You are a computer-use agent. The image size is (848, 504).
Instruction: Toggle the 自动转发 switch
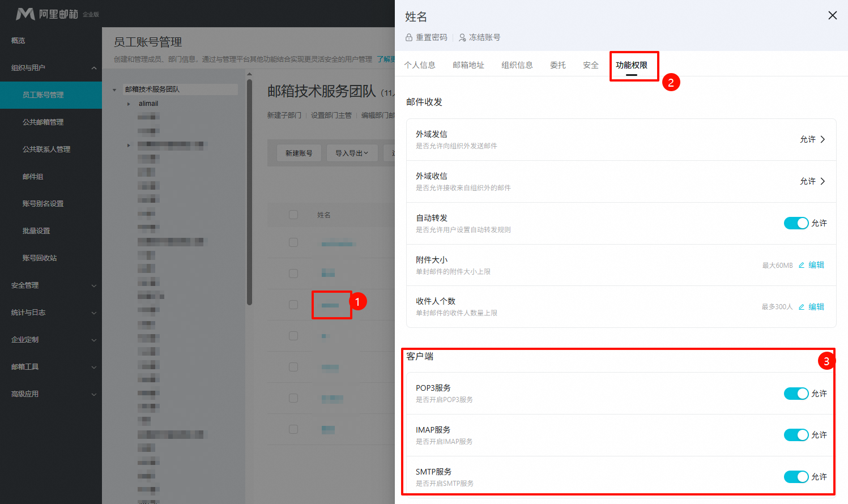(796, 223)
